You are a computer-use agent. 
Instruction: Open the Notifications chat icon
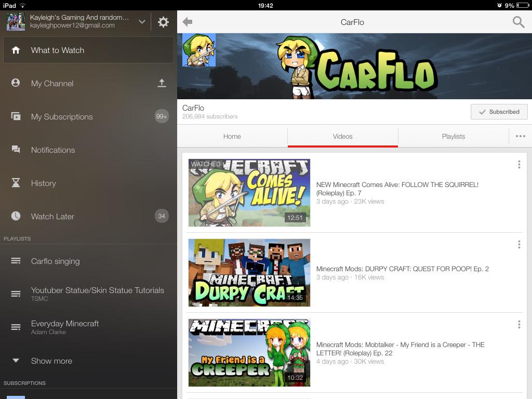(16, 149)
